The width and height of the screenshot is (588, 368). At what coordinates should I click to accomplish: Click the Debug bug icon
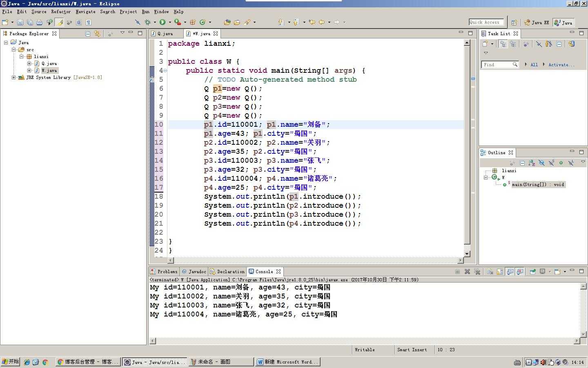[147, 22]
